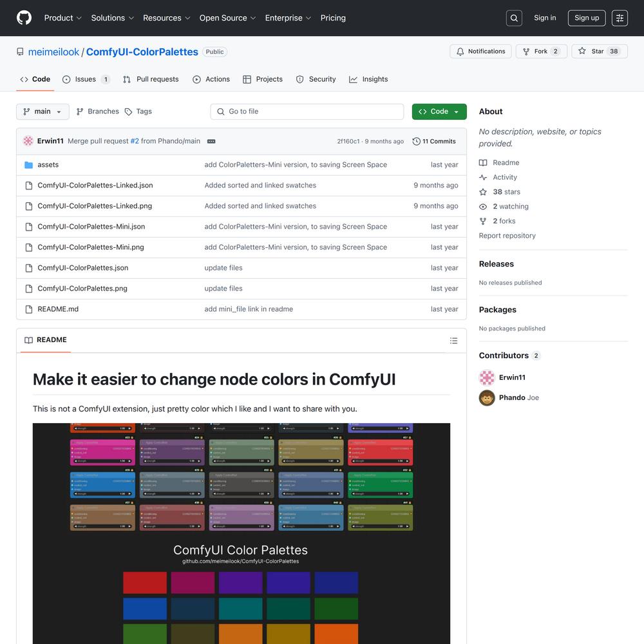Click file icon for ComfyUI-ColorPalettes-Mini.json
Image resolution: width=644 pixels, height=644 pixels.
[x=29, y=227]
